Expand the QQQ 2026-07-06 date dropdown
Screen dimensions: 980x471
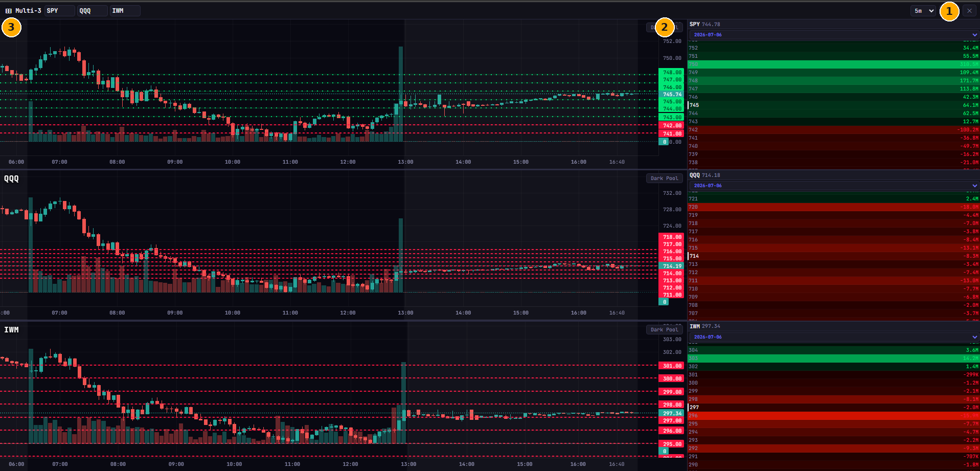click(833, 186)
